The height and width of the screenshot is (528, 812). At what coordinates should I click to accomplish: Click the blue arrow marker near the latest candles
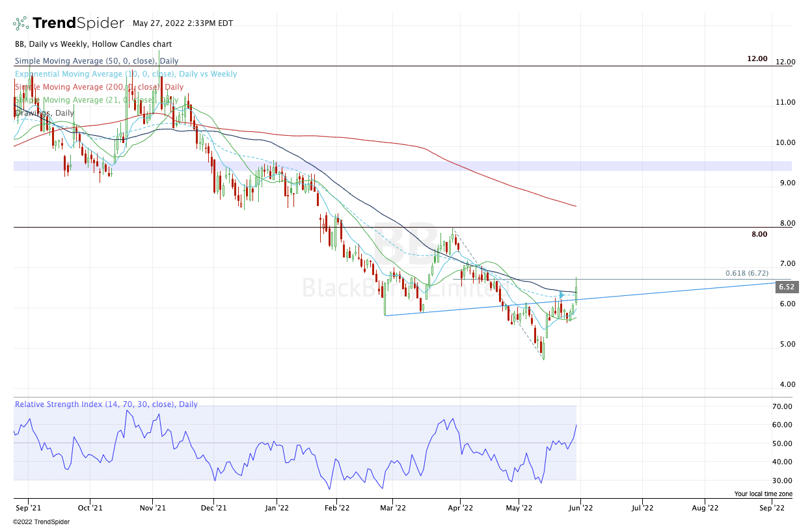pyautogui.click(x=562, y=295)
